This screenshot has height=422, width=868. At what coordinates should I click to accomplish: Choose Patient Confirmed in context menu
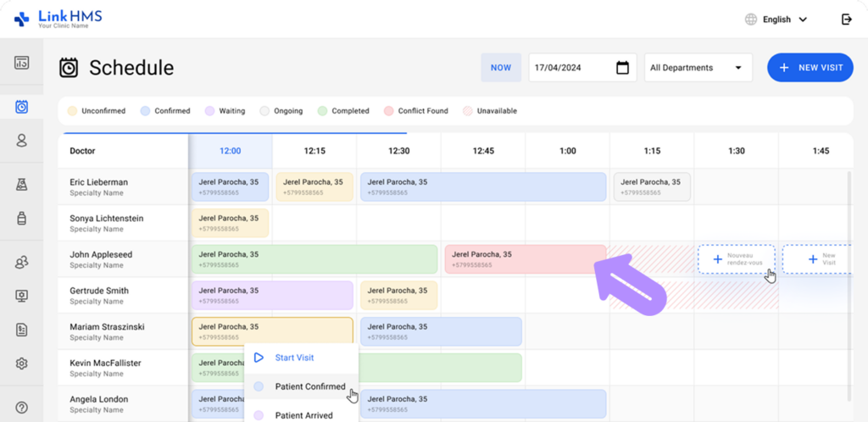pyautogui.click(x=302, y=386)
